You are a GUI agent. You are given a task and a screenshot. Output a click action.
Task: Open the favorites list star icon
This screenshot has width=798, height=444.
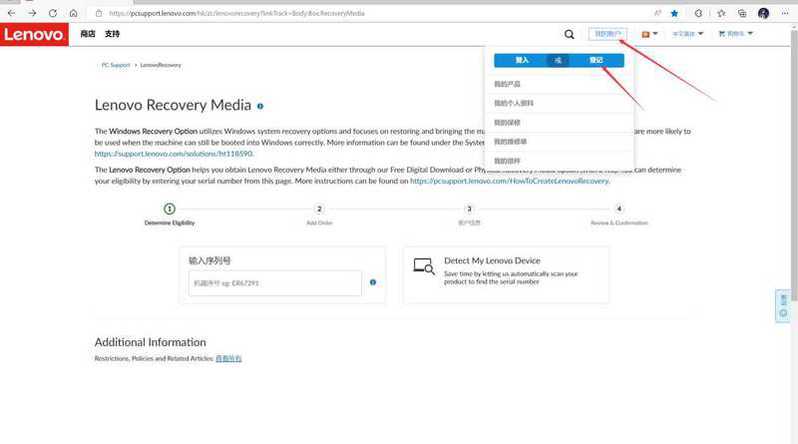[721, 13]
